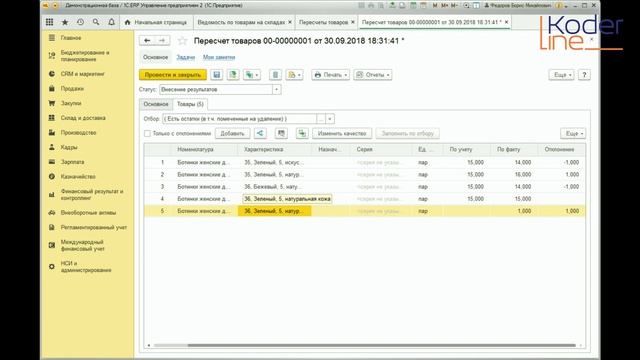Click green copy rows icon in goods toolbar
Screen dimensions: 640x360
pyautogui.click(x=302, y=133)
